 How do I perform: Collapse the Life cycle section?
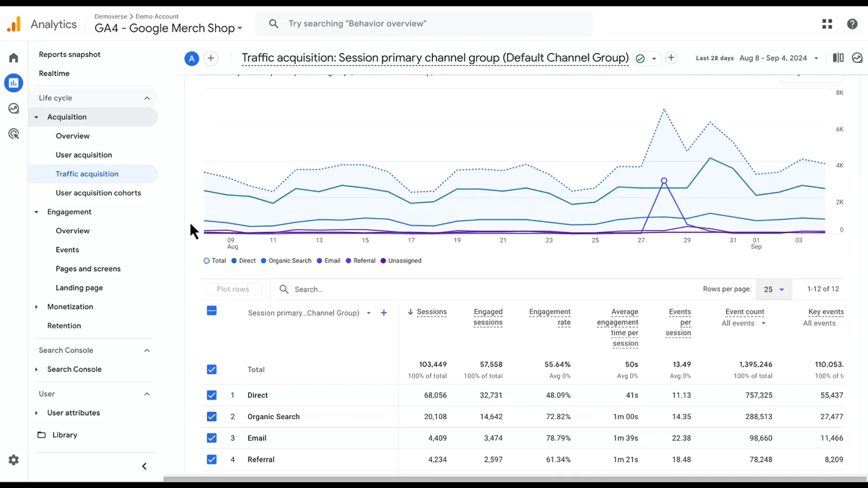coord(146,98)
